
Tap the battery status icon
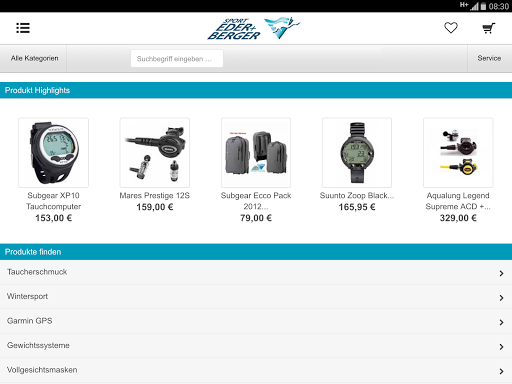483,6
